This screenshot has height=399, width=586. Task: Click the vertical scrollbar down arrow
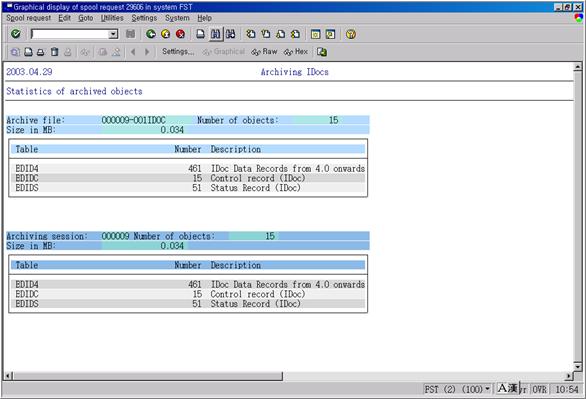click(577, 366)
